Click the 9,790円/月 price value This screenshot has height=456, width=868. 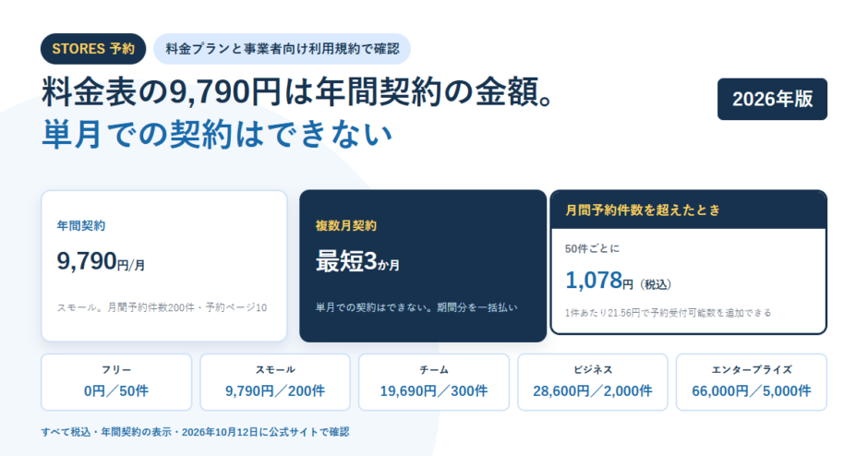pos(101,261)
